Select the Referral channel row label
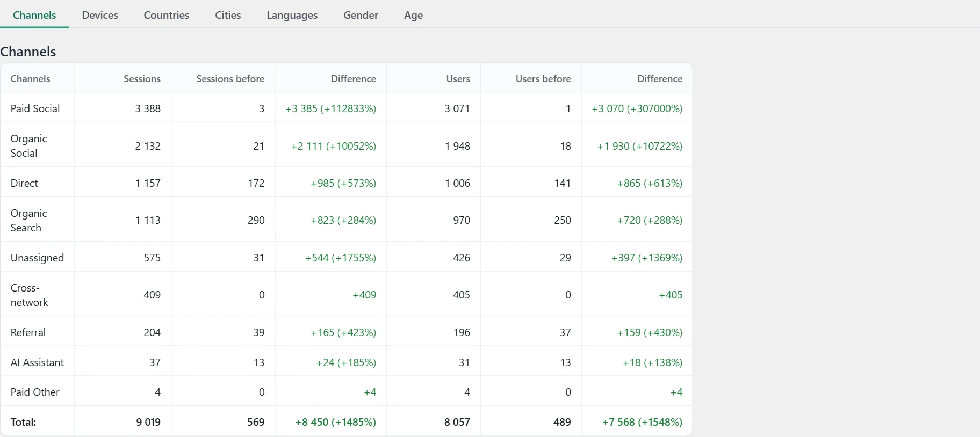980x437 pixels. tap(28, 332)
